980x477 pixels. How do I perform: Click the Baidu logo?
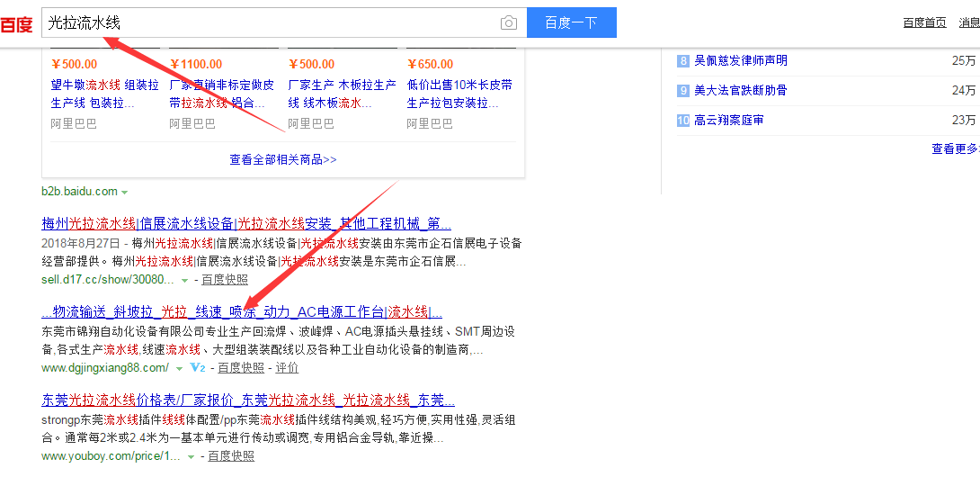(x=16, y=24)
